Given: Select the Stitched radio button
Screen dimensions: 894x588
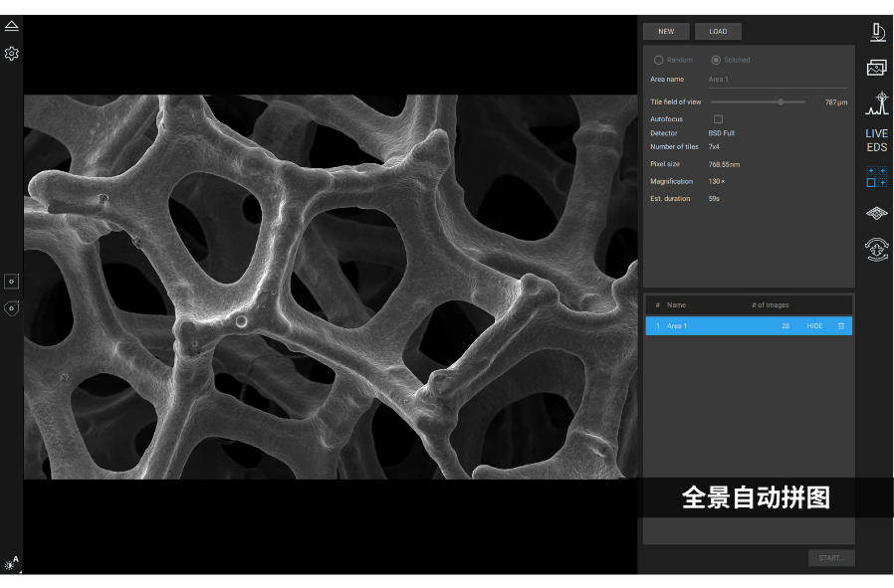Looking at the screenshot, I should 716,61.
